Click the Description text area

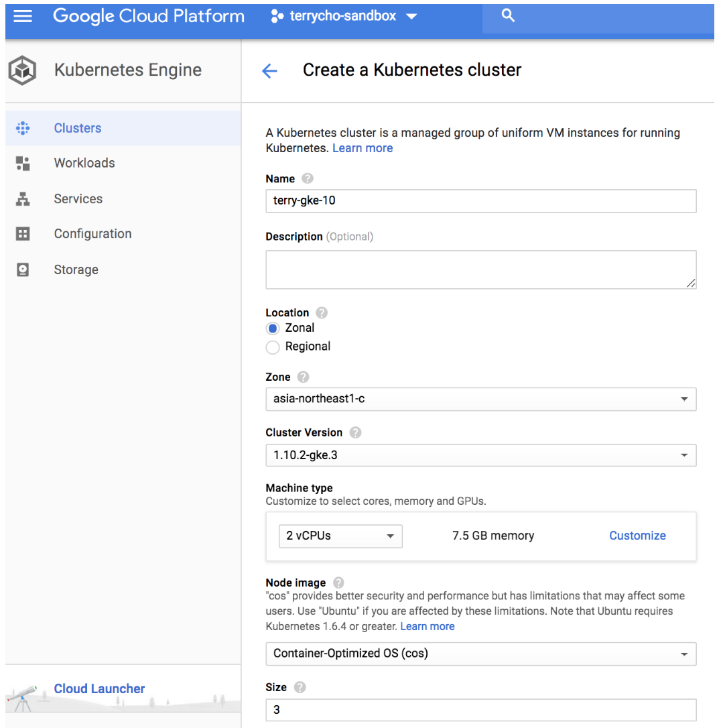(480, 269)
